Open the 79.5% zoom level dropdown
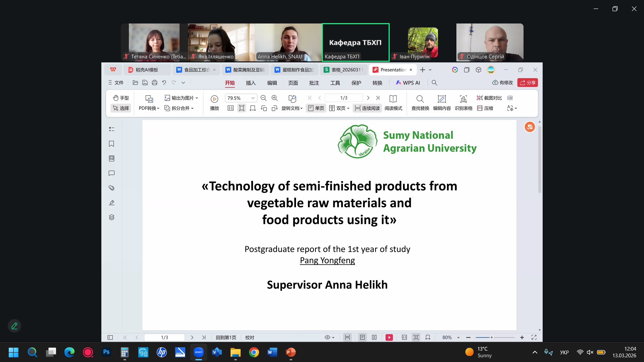This screenshot has width=644, height=362. pos(253,98)
